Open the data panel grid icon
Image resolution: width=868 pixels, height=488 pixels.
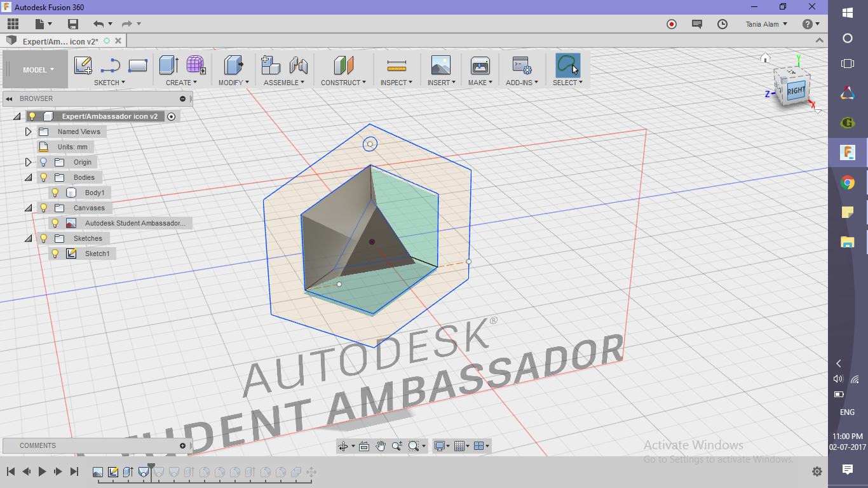tap(13, 24)
